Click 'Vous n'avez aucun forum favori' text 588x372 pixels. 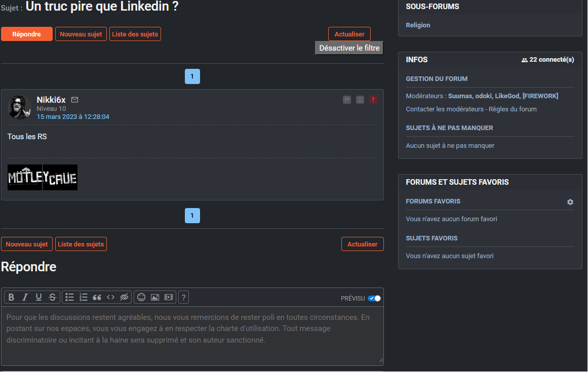[451, 219]
